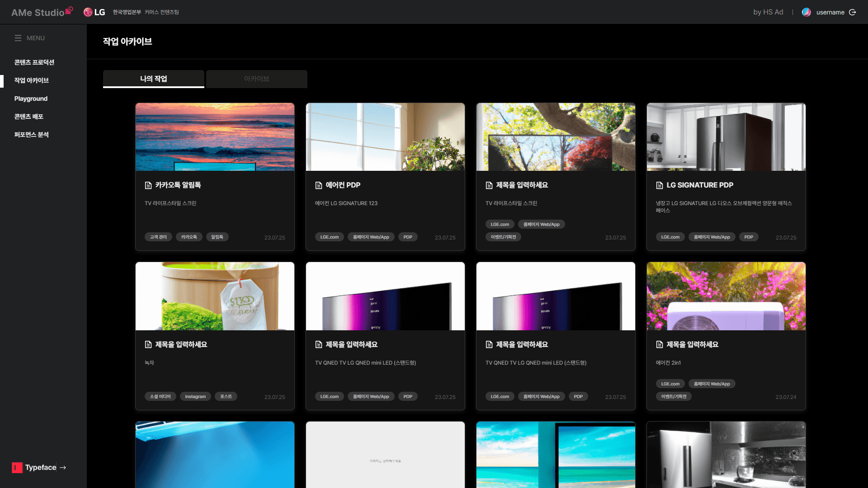Click the user avatar icon
The width and height of the screenshot is (868, 488).
pyautogui.click(x=806, y=12)
